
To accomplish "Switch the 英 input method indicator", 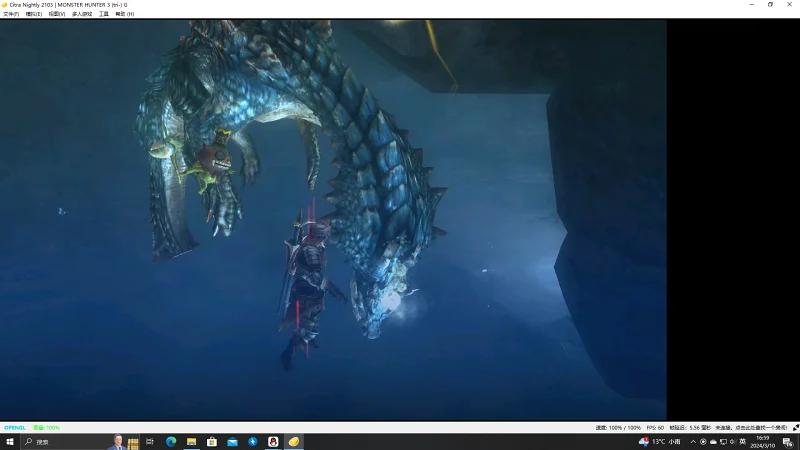I will tap(742, 442).
